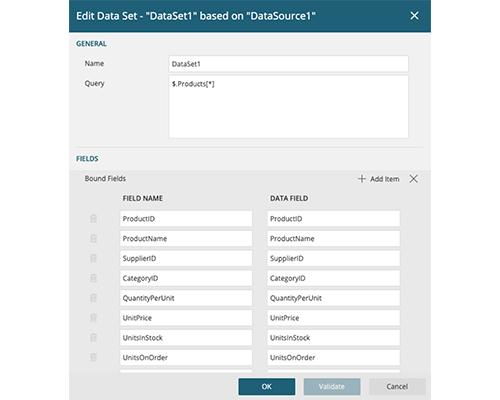Delete the QuantityPerUnit bound field
The image size is (500, 400).
(x=93, y=298)
